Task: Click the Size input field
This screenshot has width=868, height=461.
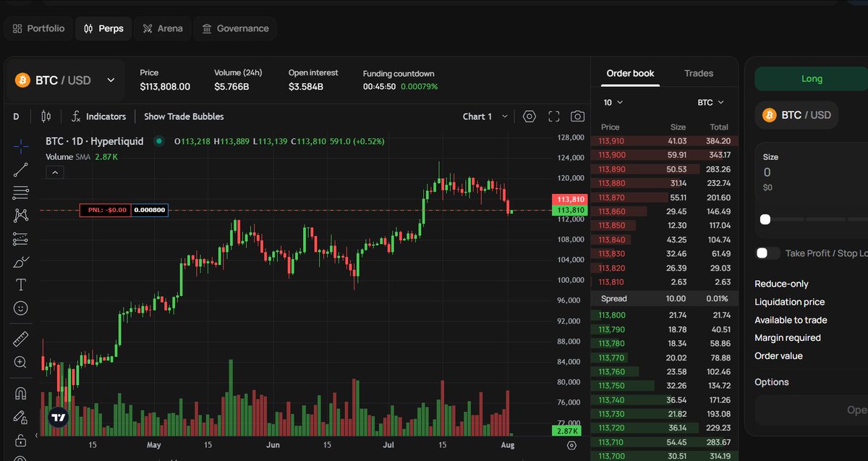Action: pyautogui.click(x=813, y=172)
